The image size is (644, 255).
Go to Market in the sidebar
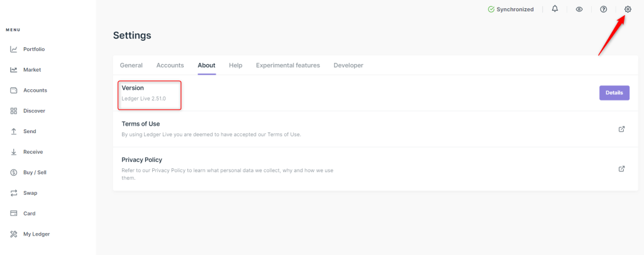tap(31, 70)
